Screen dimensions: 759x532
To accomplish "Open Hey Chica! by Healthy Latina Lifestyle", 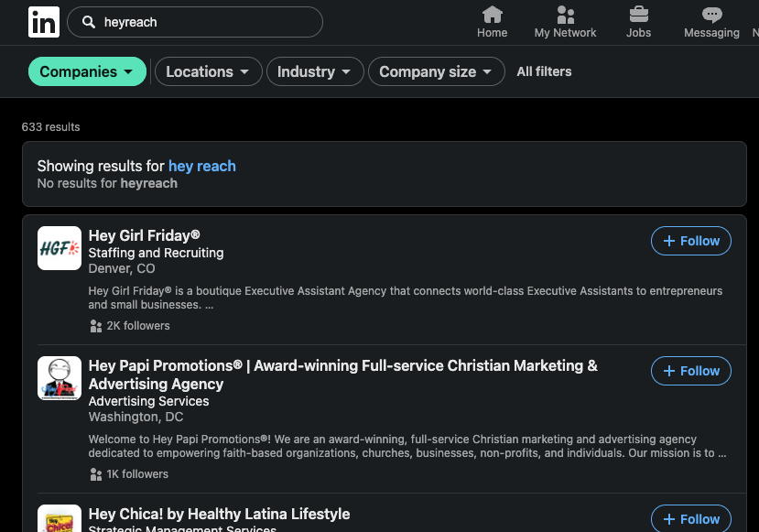I will click(219, 514).
